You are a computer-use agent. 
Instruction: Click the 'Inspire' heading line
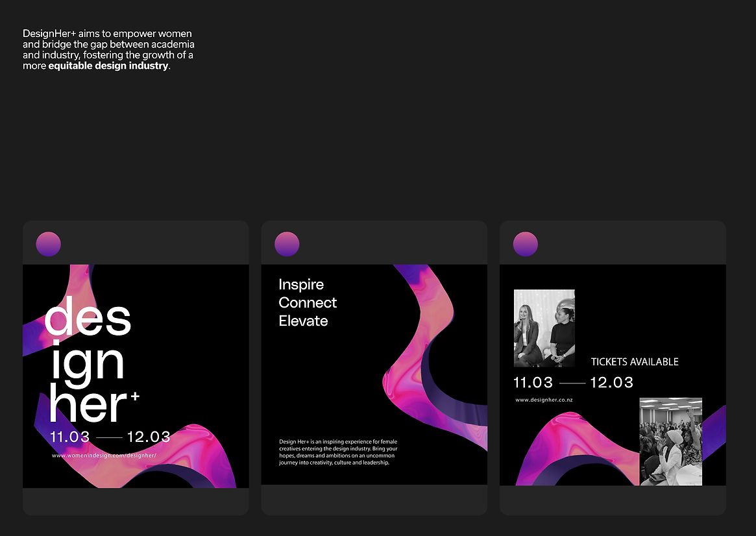[x=301, y=284]
